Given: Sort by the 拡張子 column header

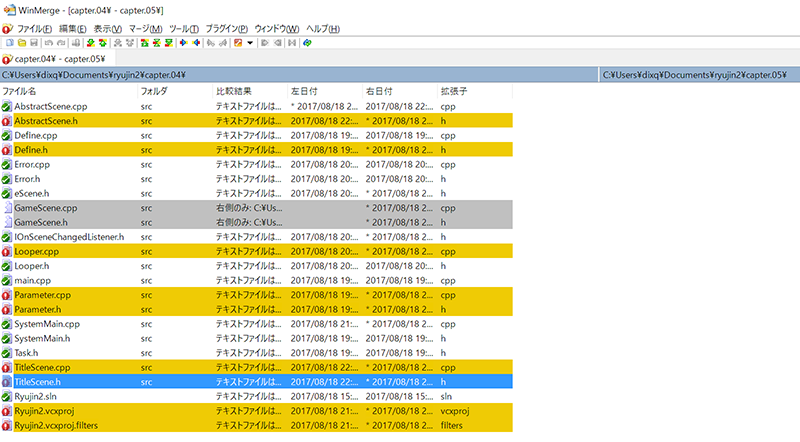Looking at the screenshot, I should click(475, 91).
